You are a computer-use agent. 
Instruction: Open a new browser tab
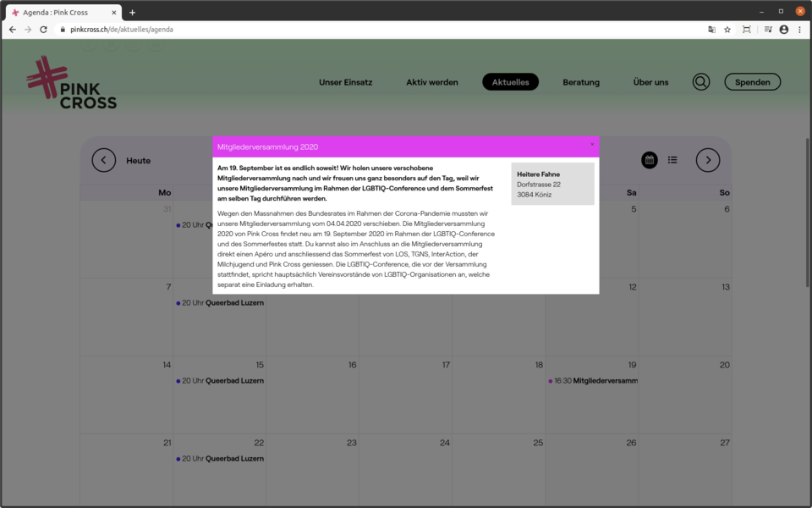(x=132, y=13)
